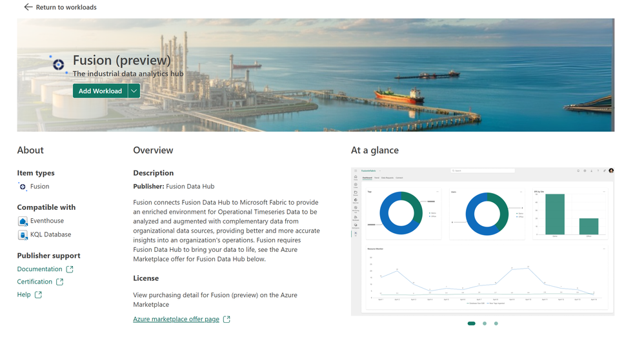The width and height of the screenshot is (644, 350).
Task: Open Azure marketplace offer page link
Action: pos(176,319)
